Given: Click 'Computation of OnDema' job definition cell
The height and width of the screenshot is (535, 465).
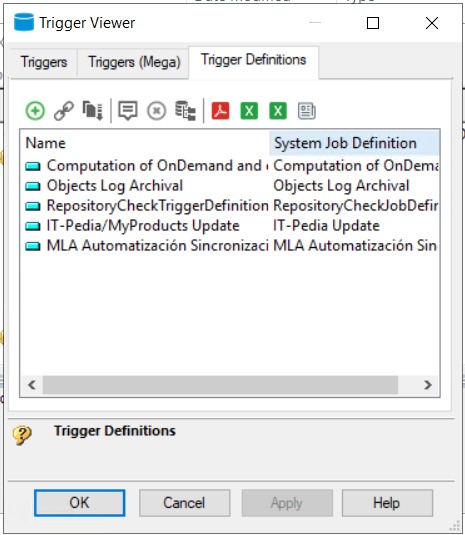Looking at the screenshot, I should tap(356, 166).
